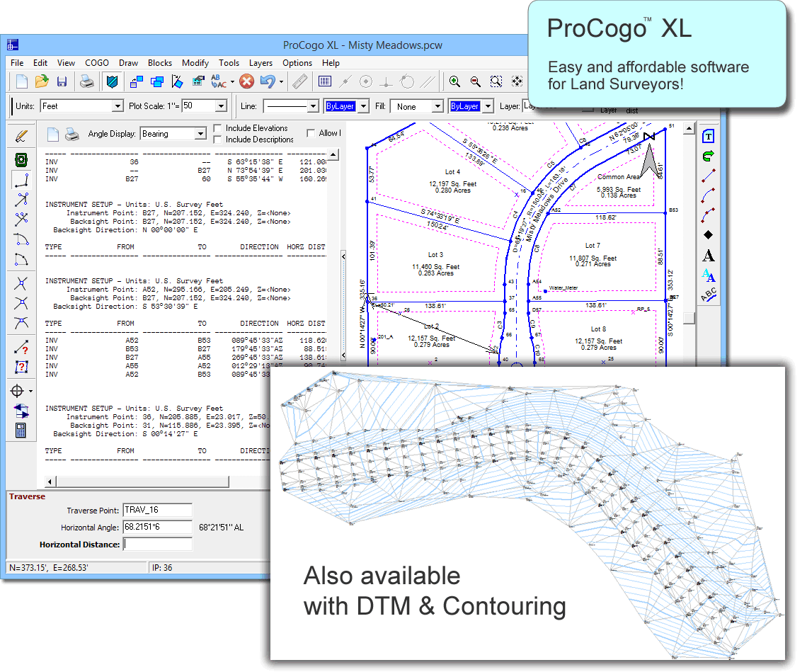Click the measure ruler icon in toolbar
807x672 pixels.
(300, 81)
